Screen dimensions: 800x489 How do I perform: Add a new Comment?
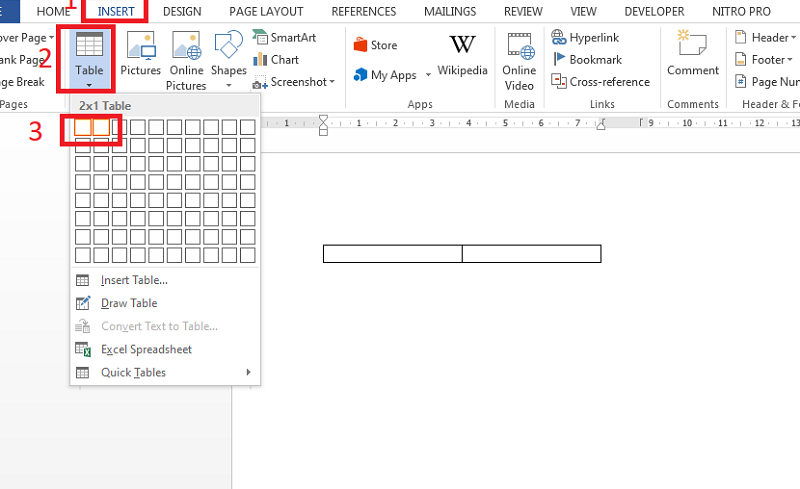[x=693, y=53]
